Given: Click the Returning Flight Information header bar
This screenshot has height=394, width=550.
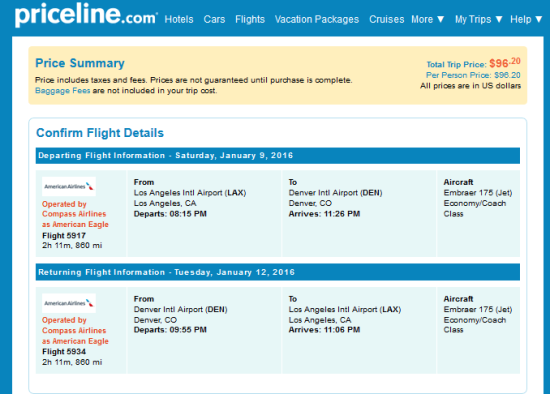Looking at the screenshot, I should (x=278, y=272).
